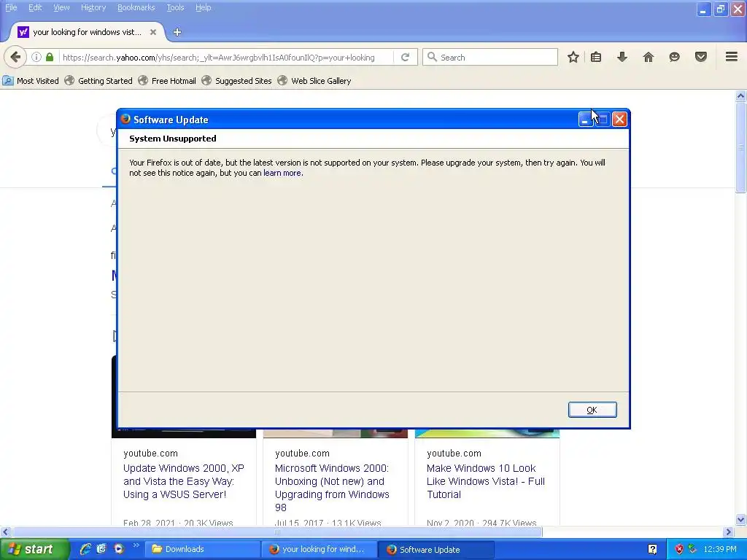
Task: Click the 12:39 PM clock in the tray
Action: [x=719, y=550]
